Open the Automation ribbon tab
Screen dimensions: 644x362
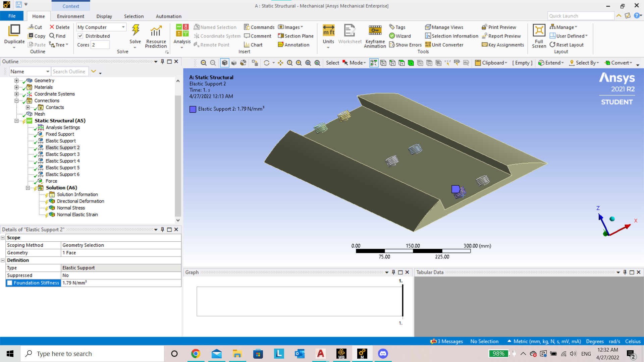168,16
